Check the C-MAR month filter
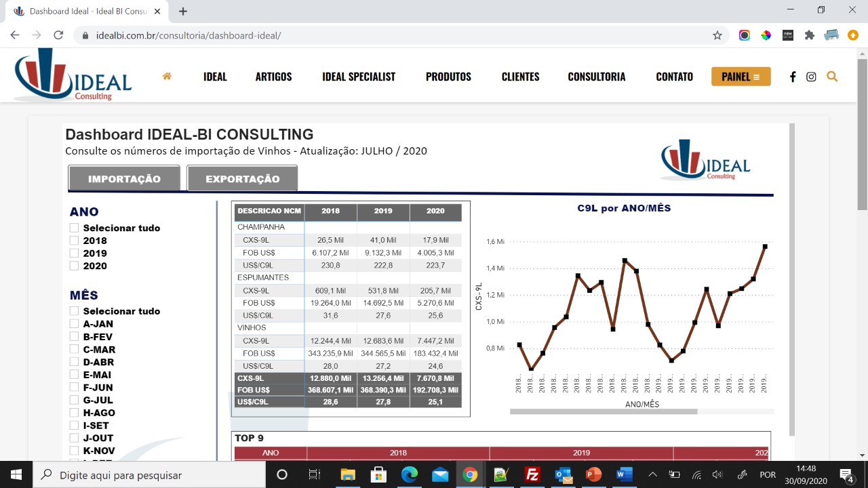Screen dimensions: 868x488 [x=75, y=349]
